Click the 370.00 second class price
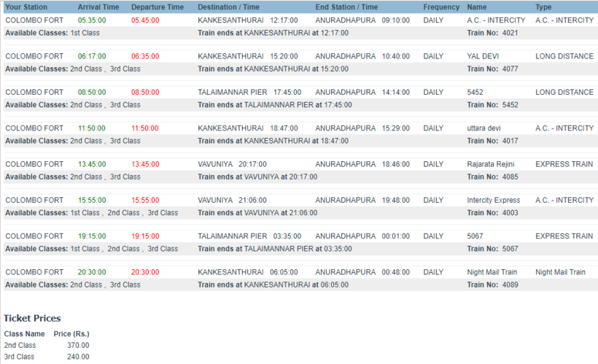 tap(77, 345)
